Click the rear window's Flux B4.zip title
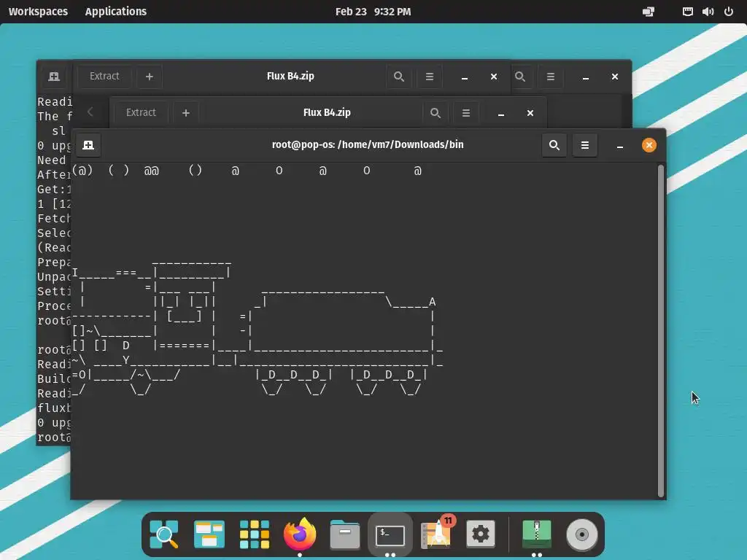Viewport: 747px width, 560px height. pos(290,76)
